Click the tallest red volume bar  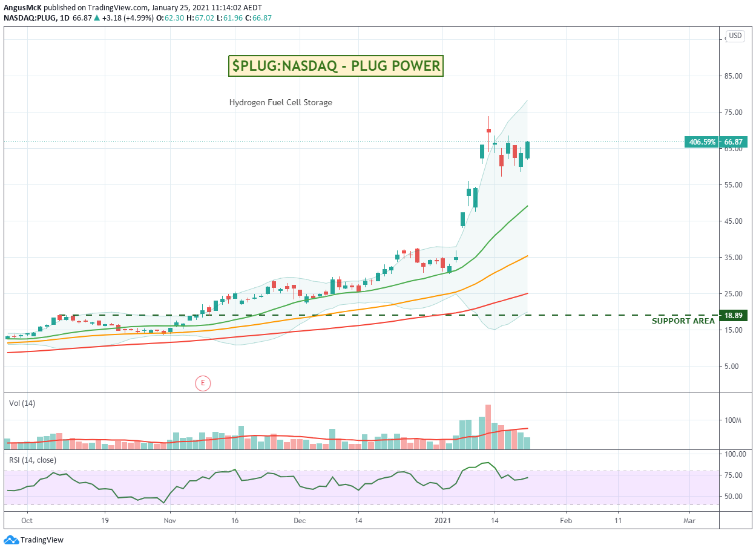488,426
